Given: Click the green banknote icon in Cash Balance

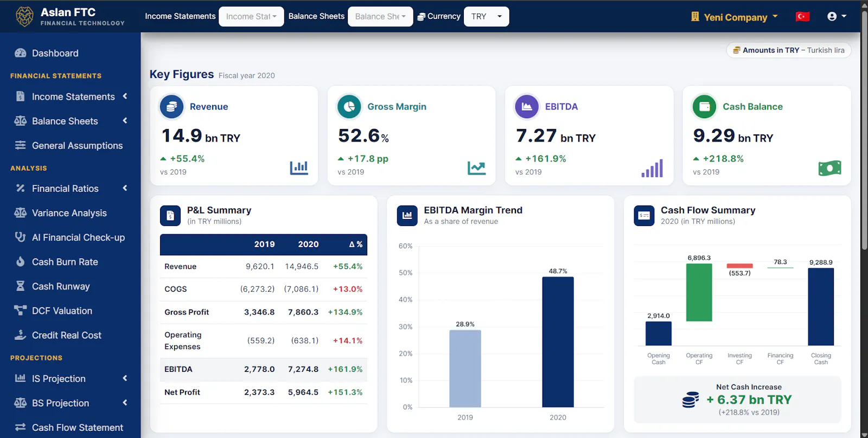Looking at the screenshot, I should pyautogui.click(x=829, y=168).
